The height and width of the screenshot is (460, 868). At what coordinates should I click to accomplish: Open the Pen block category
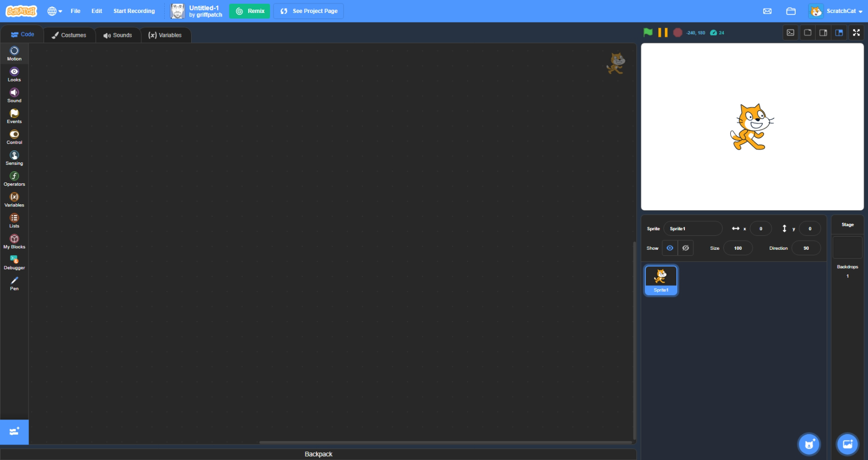tap(14, 283)
